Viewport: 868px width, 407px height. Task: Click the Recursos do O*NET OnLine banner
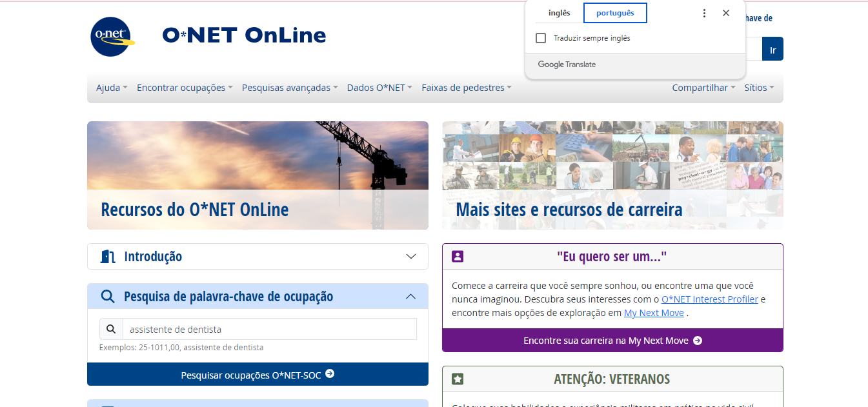tap(257, 175)
